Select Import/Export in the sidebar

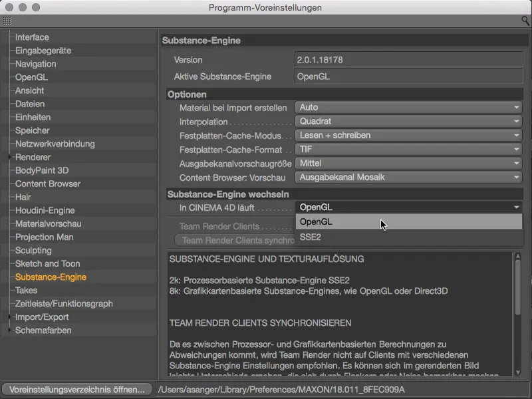(42, 317)
